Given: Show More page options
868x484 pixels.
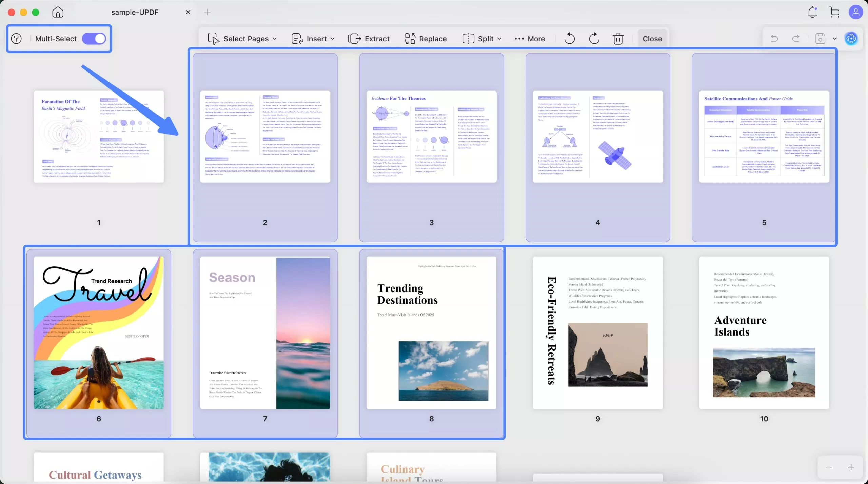Looking at the screenshot, I should 530,39.
